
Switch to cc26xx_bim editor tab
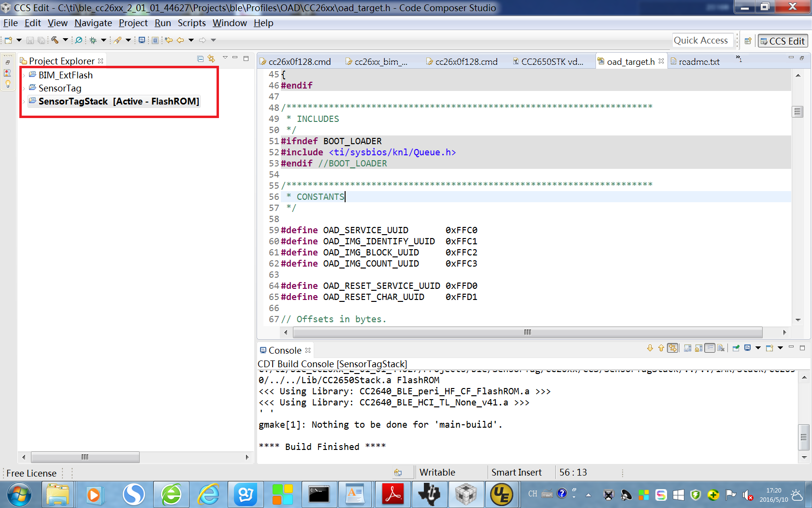click(377, 61)
